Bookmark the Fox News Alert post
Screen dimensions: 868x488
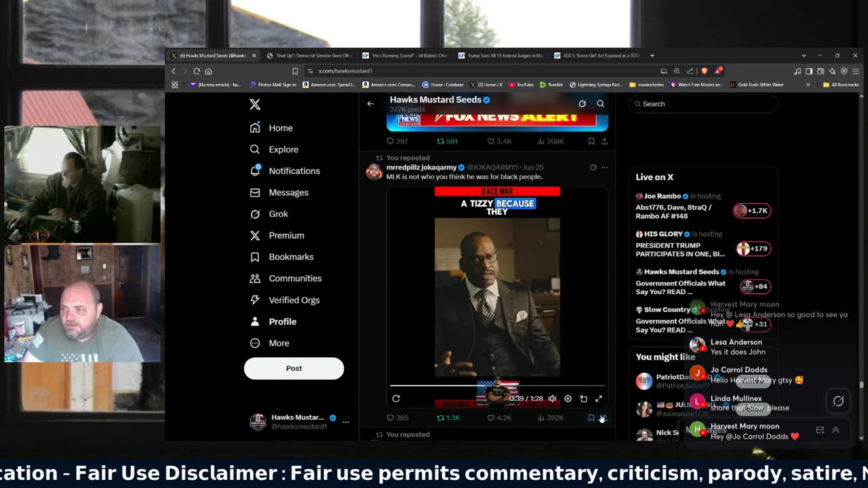[x=591, y=142]
